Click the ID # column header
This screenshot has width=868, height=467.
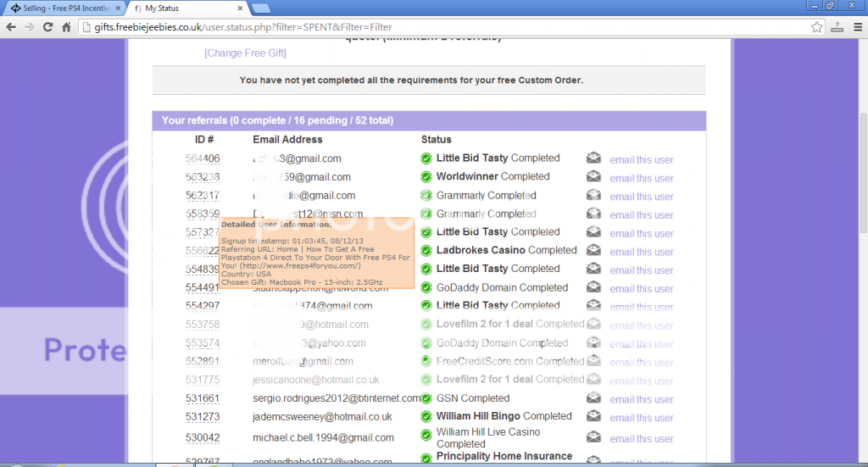(x=203, y=140)
